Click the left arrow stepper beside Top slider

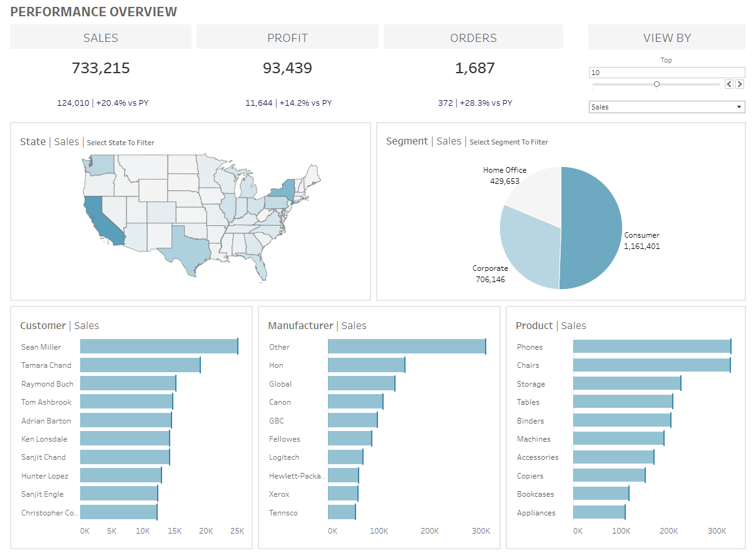click(x=730, y=83)
